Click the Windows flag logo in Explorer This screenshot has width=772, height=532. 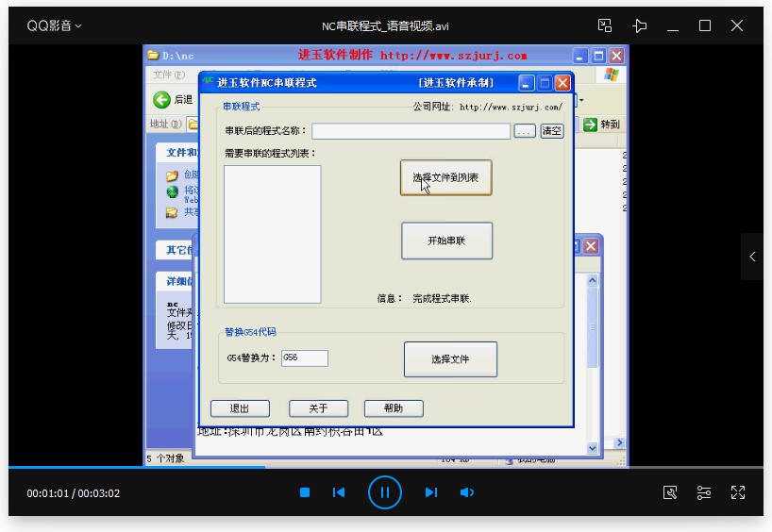coord(611,75)
